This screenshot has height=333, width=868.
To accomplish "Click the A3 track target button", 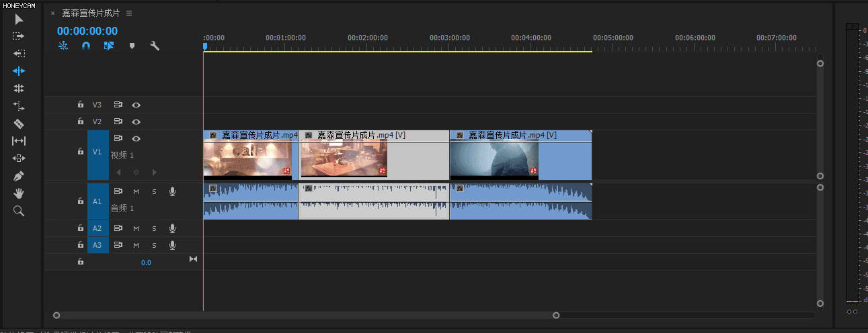I will (97, 245).
